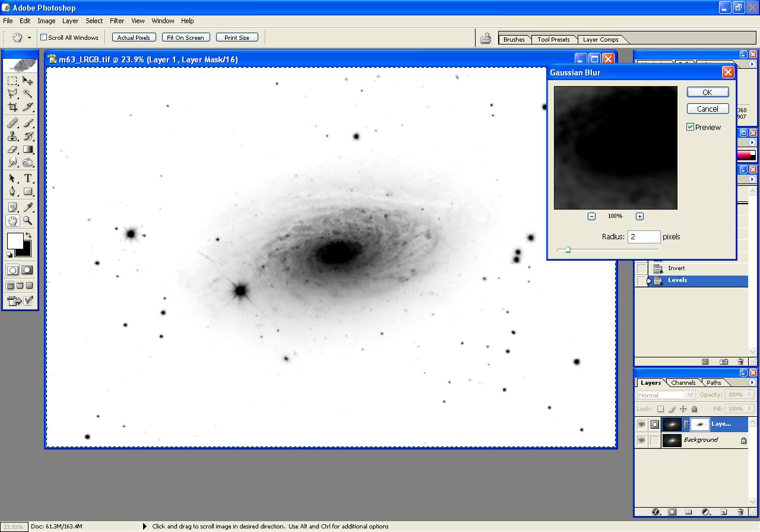Select the Magic Wand tool
760x532 pixels.
click(x=28, y=94)
